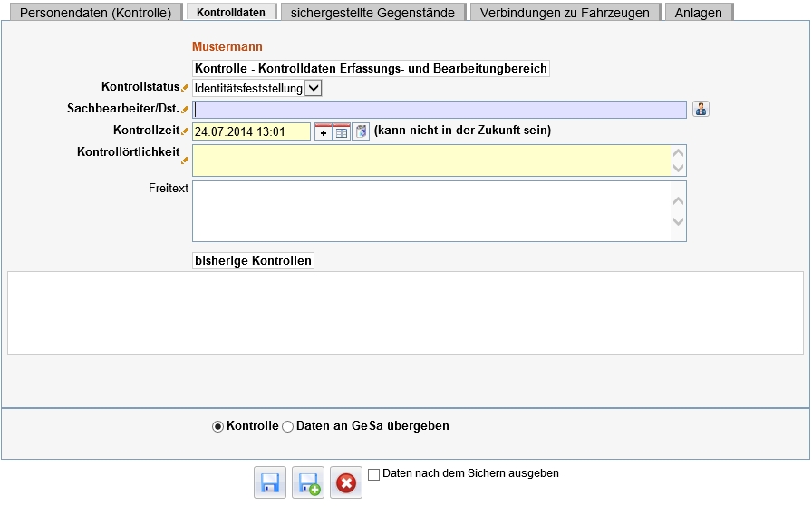Image resolution: width=812 pixels, height=506 pixels.
Task: Click the Kontrollörtlichkeit scroll down arrow
Action: (679, 168)
